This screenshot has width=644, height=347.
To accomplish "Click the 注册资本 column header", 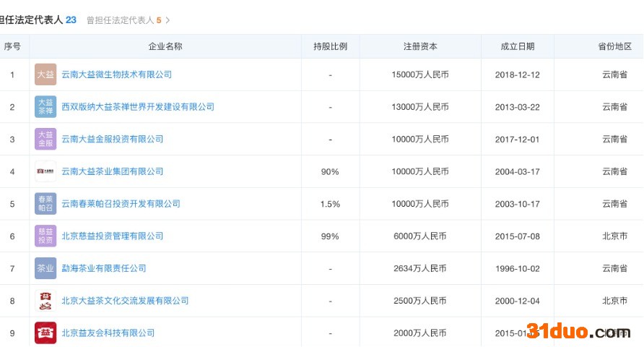I will tap(420, 46).
